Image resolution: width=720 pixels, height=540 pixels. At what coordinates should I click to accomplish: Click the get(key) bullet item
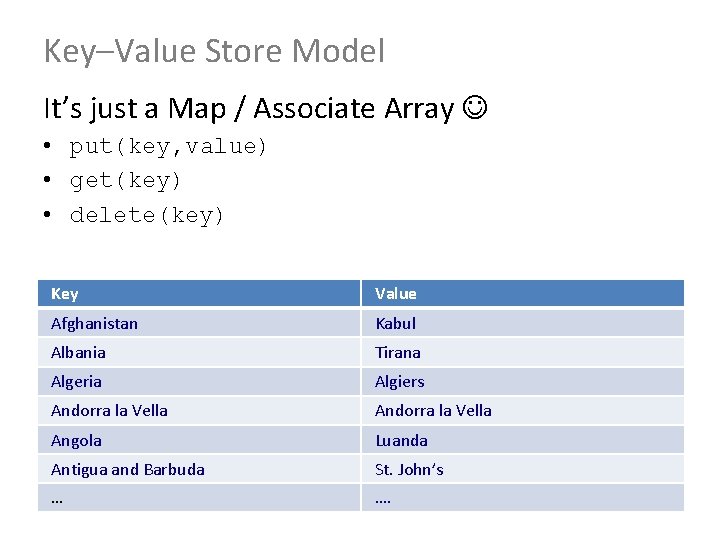click(x=125, y=181)
